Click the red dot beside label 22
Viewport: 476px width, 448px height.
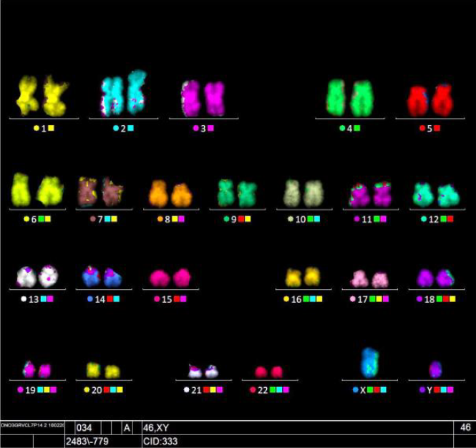click(x=253, y=390)
